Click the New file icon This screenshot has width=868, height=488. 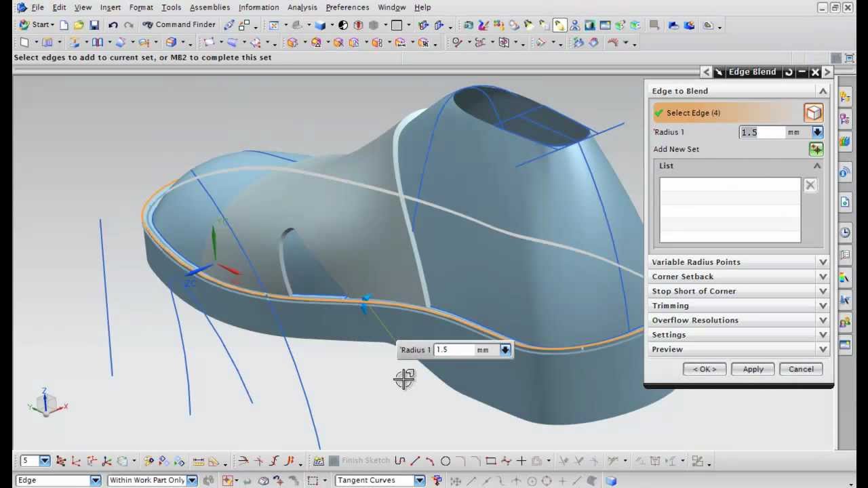click(x=64, y=25)
